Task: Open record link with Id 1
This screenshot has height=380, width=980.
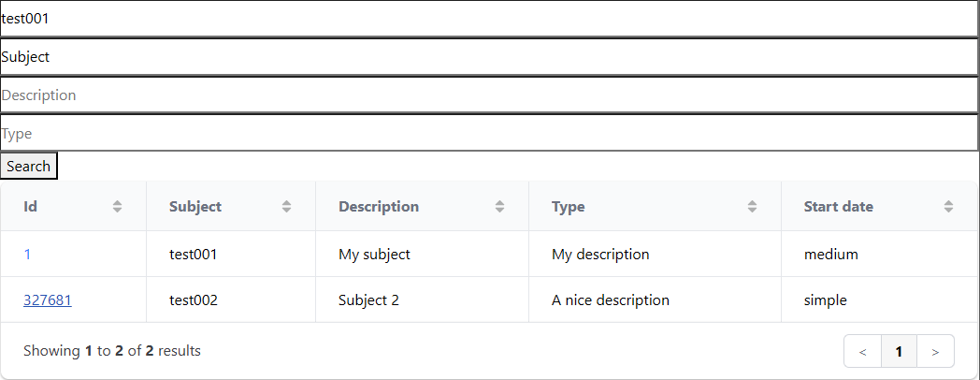Action: tap(28, 254)
